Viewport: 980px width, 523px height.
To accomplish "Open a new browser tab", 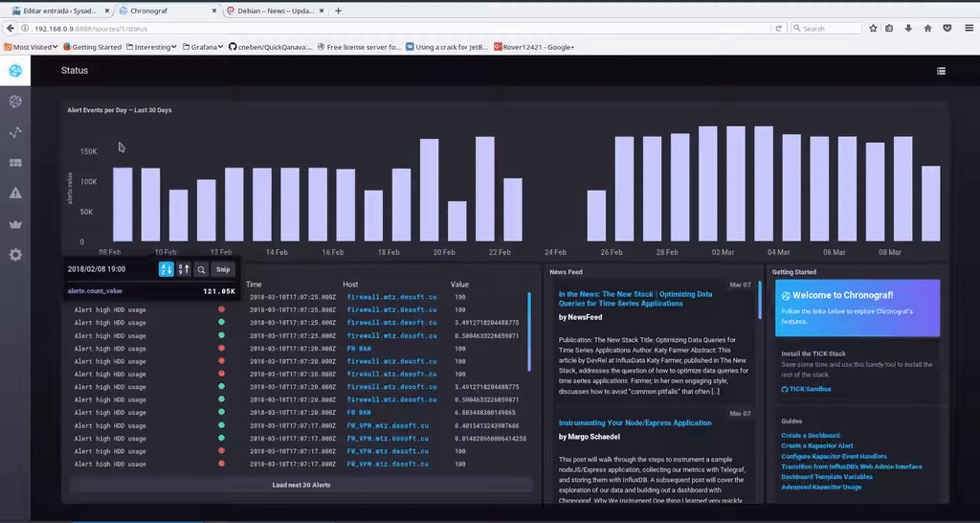I will click(x=338, y=11).
